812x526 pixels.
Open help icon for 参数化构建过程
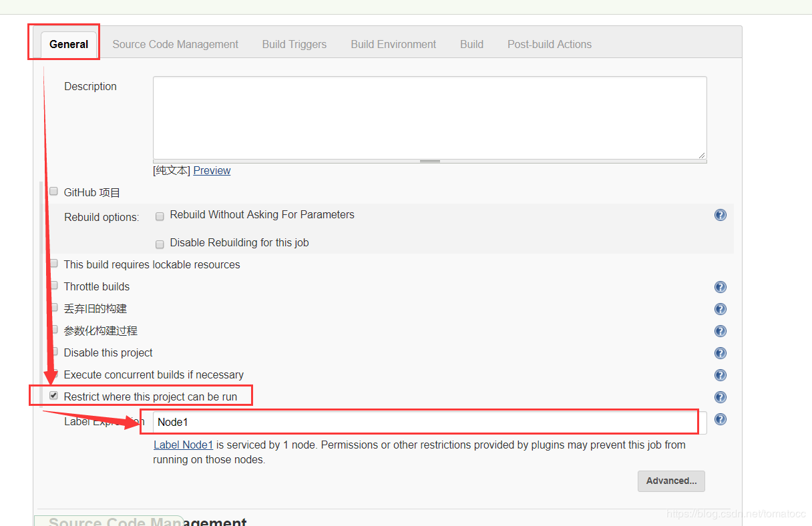click(x=720, y=331)
